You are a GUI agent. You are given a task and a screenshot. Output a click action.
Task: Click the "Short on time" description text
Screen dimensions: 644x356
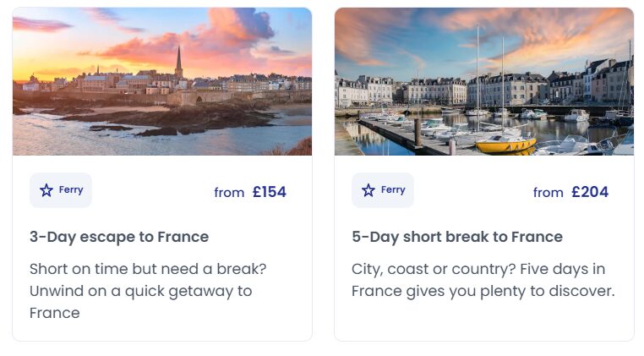coord(148,291)
